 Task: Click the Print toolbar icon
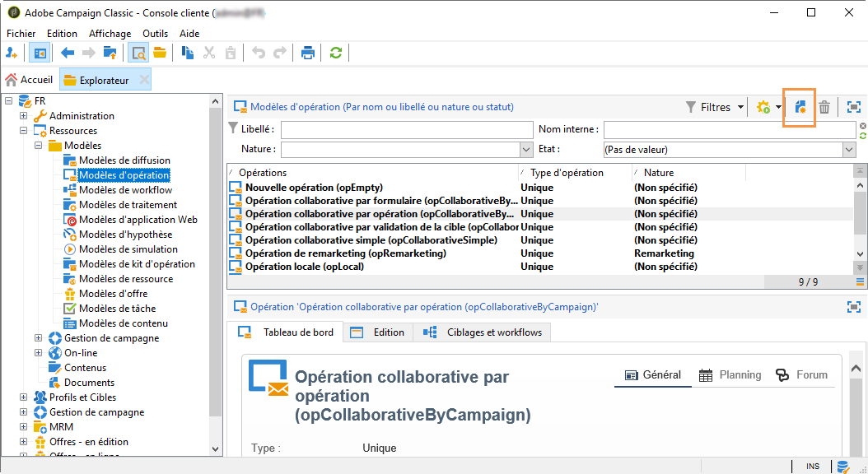click(308, 53)
